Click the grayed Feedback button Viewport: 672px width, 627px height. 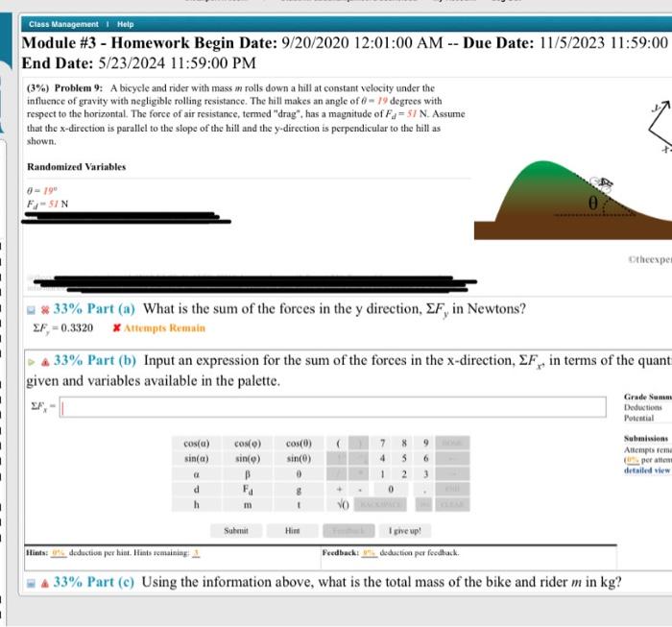click(348, 531)
